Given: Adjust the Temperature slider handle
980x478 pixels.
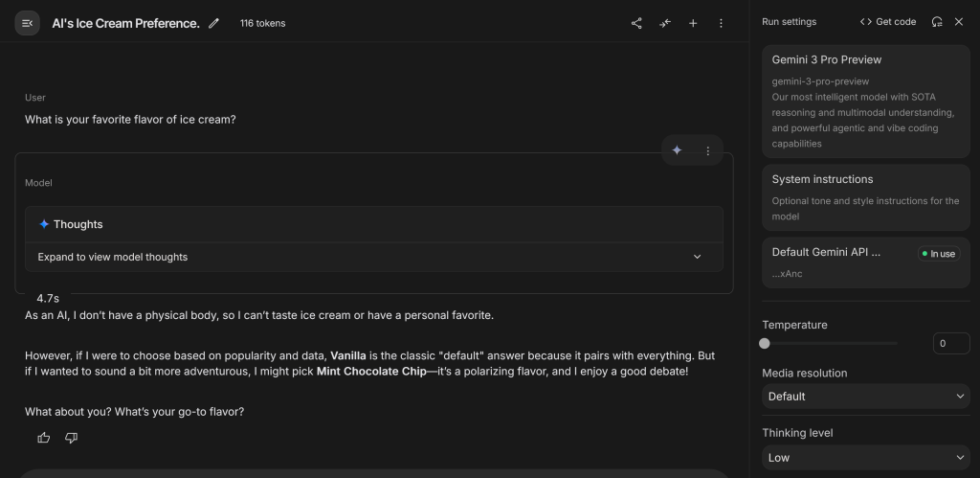Looking at the screenshot, I should 765,343.
